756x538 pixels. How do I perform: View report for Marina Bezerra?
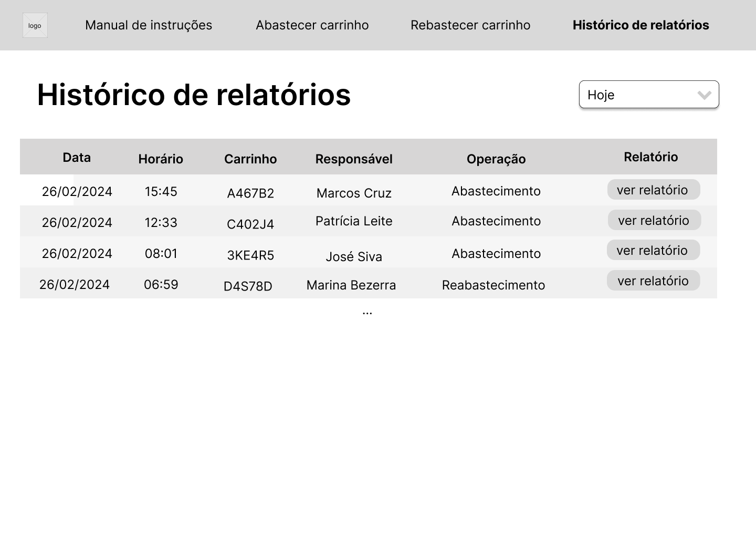(x=654, y=281)
